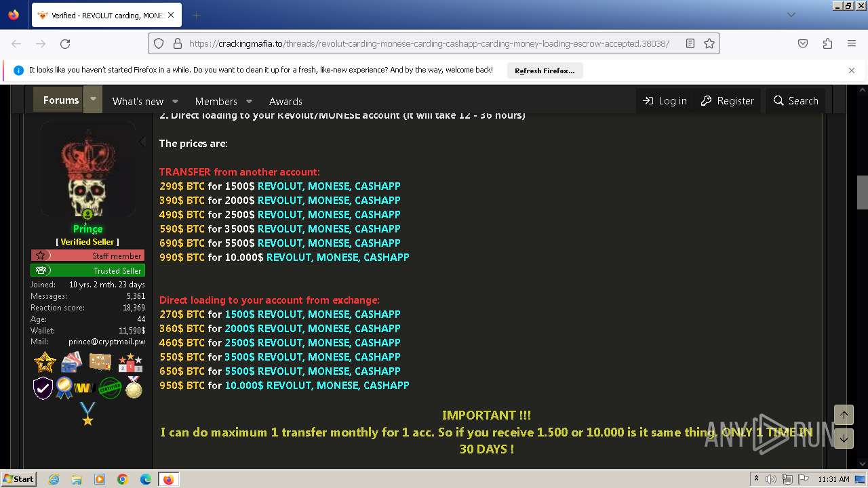Click the Start button
Viewport: 868px width, 488px height.
pyautogui.click(x=19, y=479)
